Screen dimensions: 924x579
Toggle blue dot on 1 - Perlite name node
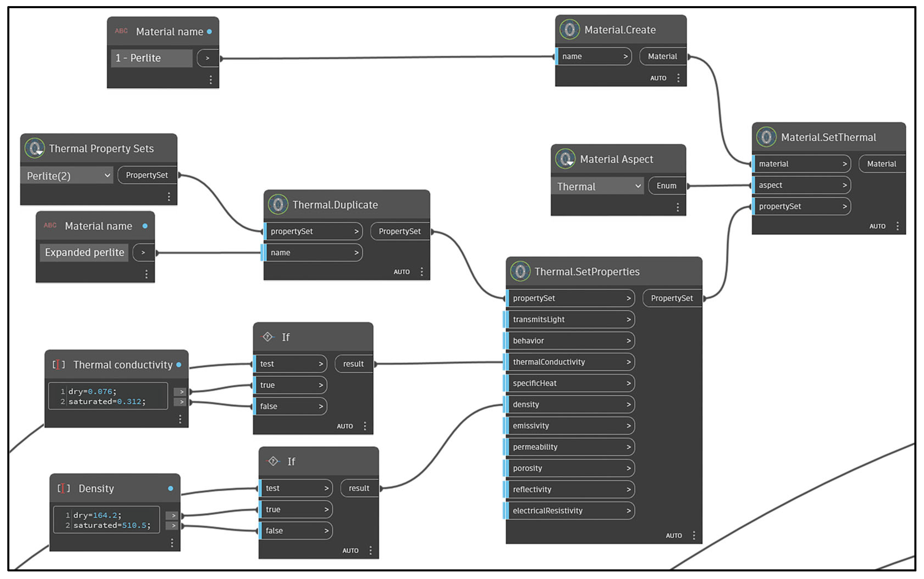209,32
